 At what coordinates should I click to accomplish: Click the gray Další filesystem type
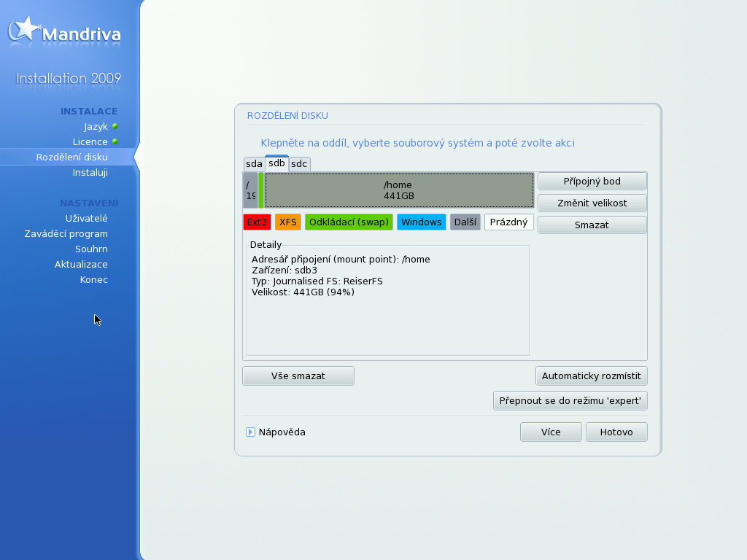tap(465, 222)
